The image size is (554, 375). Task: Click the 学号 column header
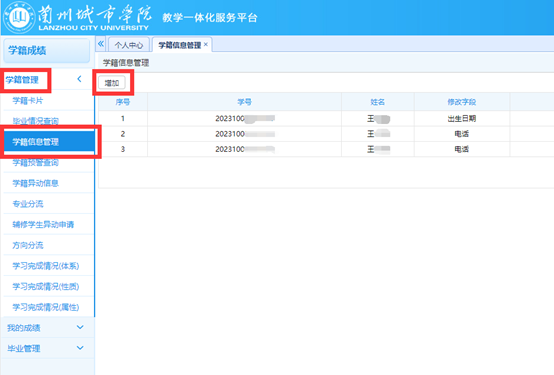click(244, 102)
